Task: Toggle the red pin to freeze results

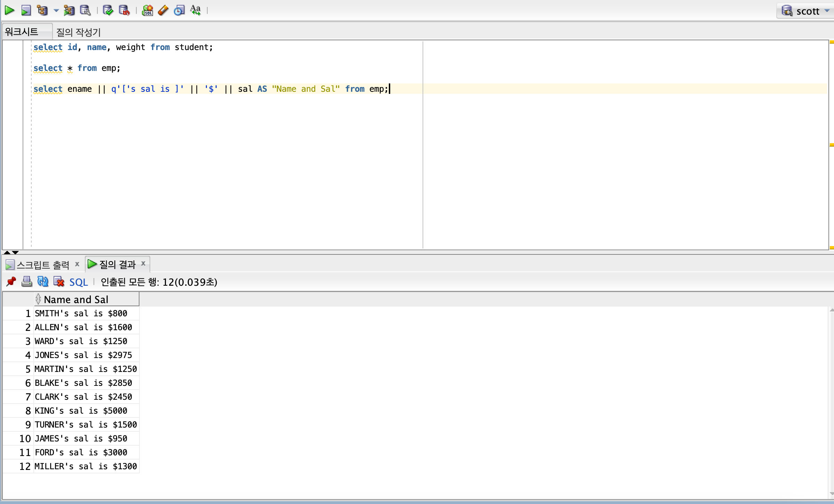Action: (11, 282)
